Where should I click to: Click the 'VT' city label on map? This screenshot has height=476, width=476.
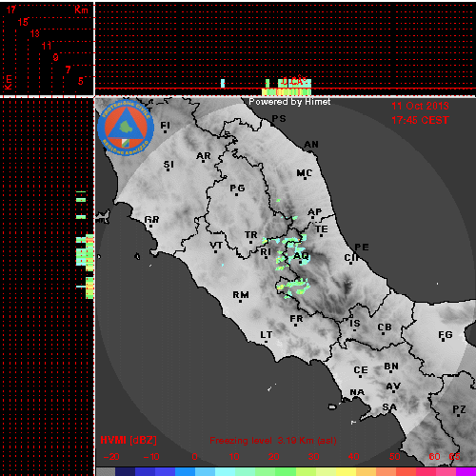click(x=216, y=246)
